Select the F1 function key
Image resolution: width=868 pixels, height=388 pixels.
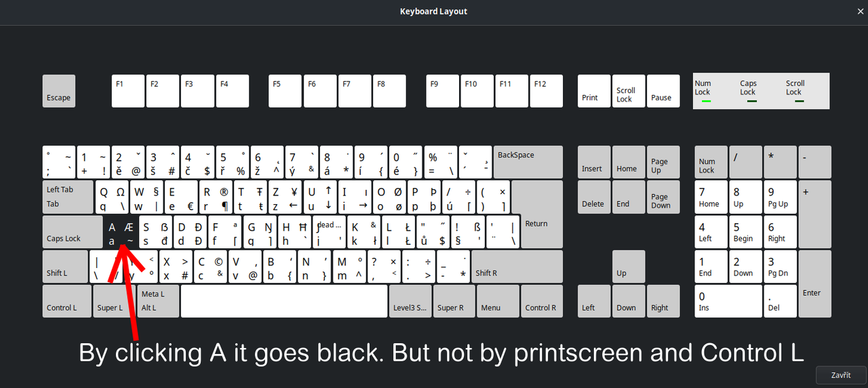pos(128,91)
